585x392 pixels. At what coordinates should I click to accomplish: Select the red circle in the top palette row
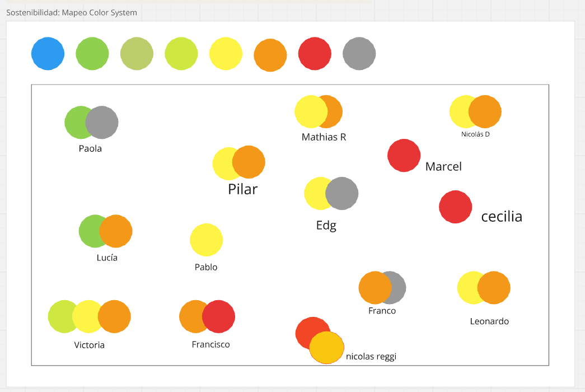point(315,54)
